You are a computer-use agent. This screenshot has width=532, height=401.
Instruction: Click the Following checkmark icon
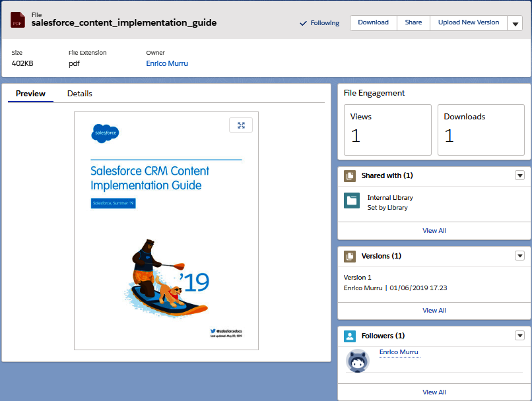click(x=304, y=23)
